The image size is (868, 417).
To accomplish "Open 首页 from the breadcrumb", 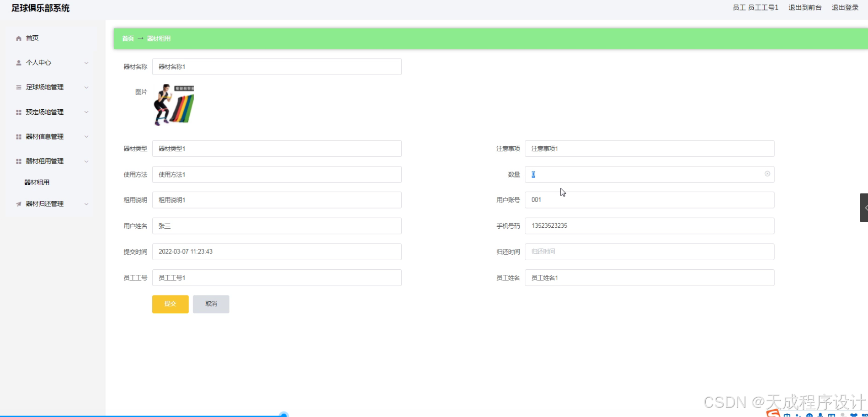I will pos(128,38).
